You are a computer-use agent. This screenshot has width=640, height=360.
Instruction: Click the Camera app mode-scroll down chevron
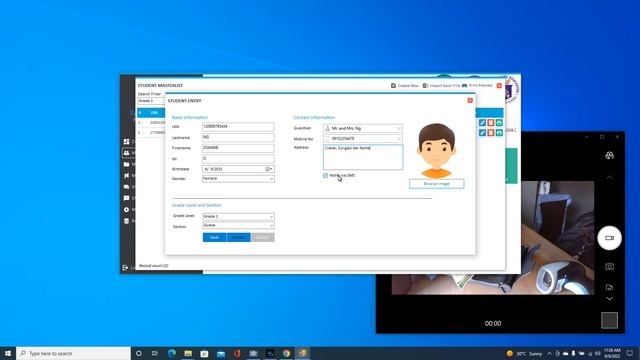click(609, 299)
